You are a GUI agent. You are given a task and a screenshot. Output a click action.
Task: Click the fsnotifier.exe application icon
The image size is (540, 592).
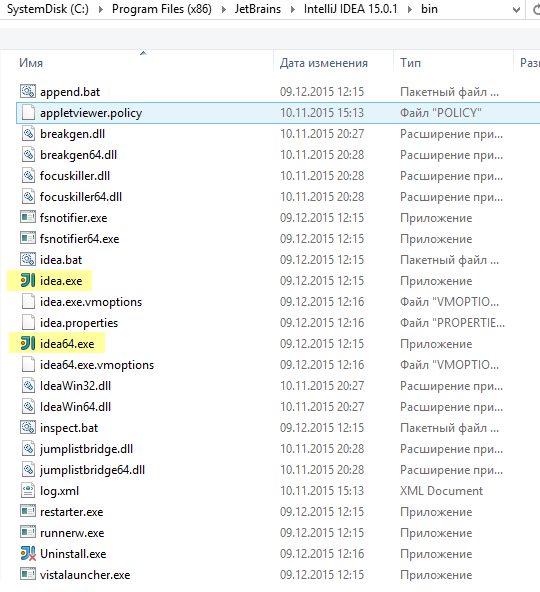click(28, 217)
